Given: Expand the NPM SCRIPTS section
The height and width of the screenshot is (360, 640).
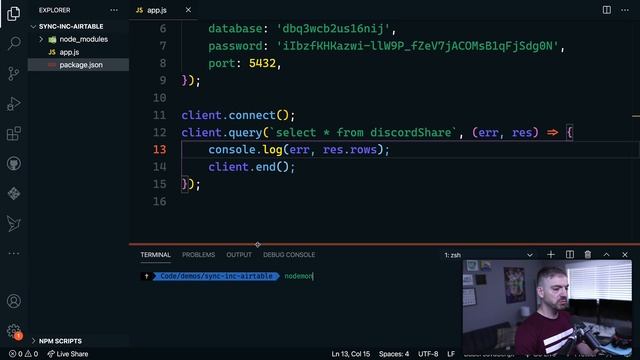Looking at the screenshot, I should (60, 341).
